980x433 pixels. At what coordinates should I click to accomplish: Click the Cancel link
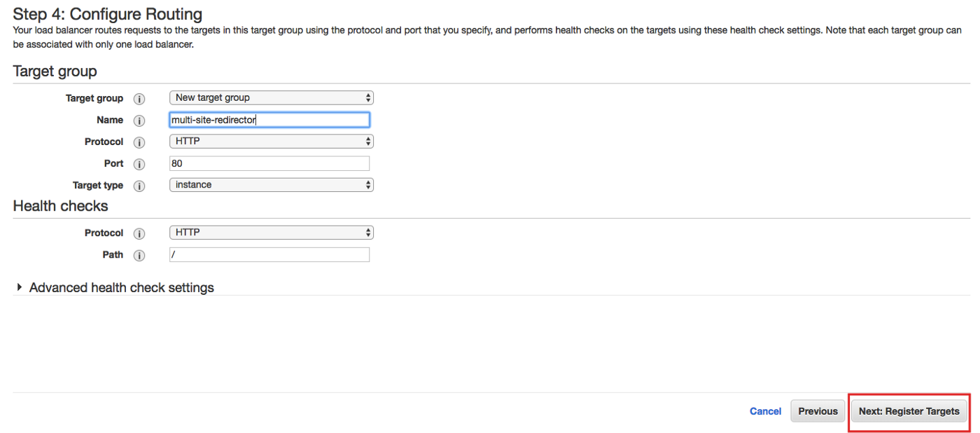(x=765, y=411)
